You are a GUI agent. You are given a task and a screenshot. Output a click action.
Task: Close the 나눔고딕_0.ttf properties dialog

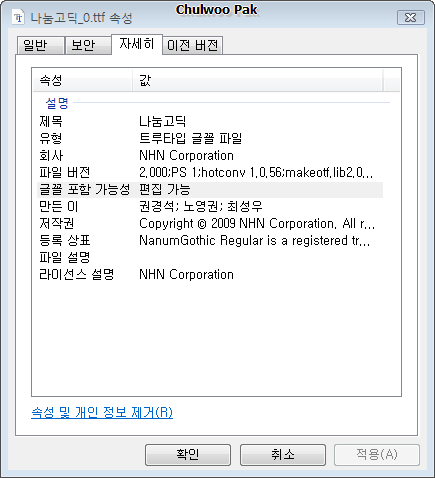tap(411, 18)
